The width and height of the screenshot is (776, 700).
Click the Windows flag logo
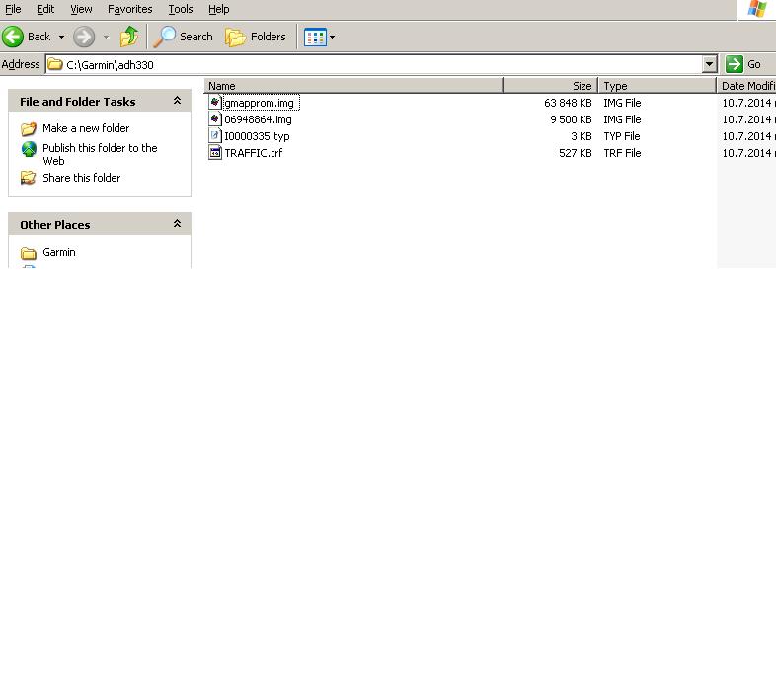(x=757, y=9)
